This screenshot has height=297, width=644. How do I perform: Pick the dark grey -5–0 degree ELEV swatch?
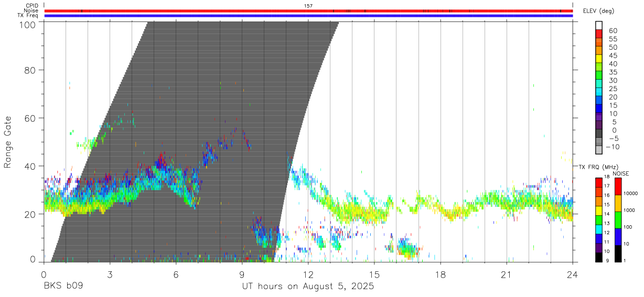point(599,133)
